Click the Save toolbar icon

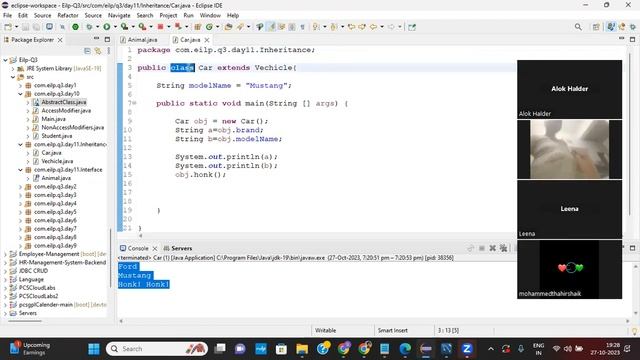25,27
